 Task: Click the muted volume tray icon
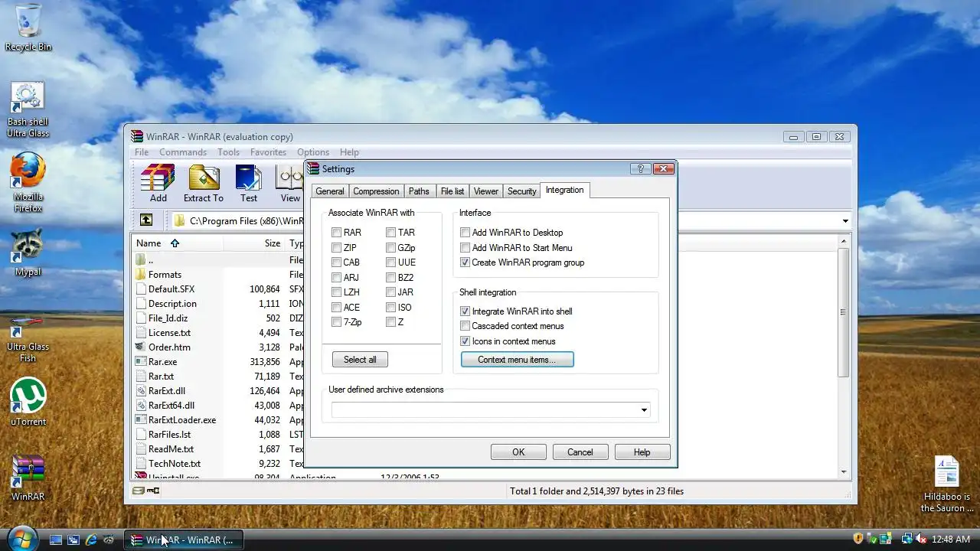coord(921,539)
